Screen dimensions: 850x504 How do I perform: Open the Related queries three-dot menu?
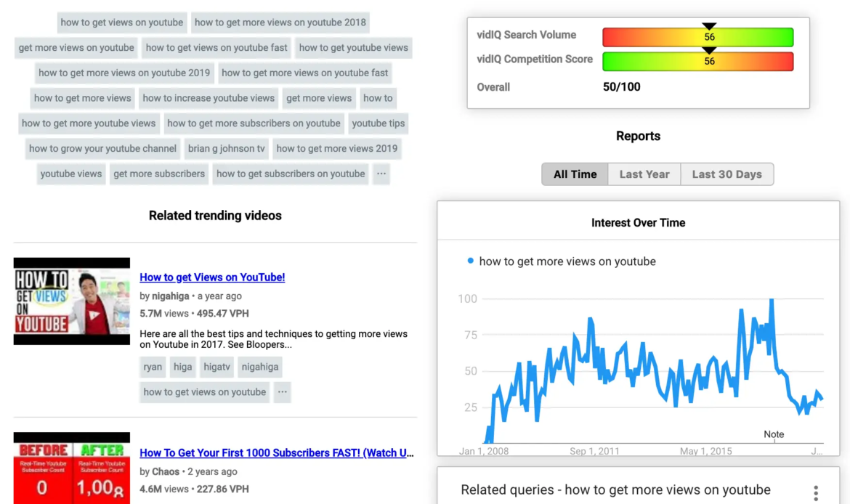point(815,492)
